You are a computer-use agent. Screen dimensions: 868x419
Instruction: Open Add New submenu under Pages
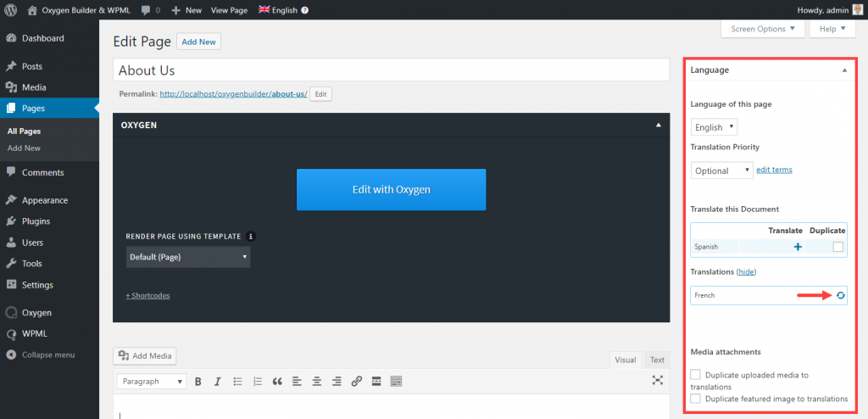(x=24, y=148)
